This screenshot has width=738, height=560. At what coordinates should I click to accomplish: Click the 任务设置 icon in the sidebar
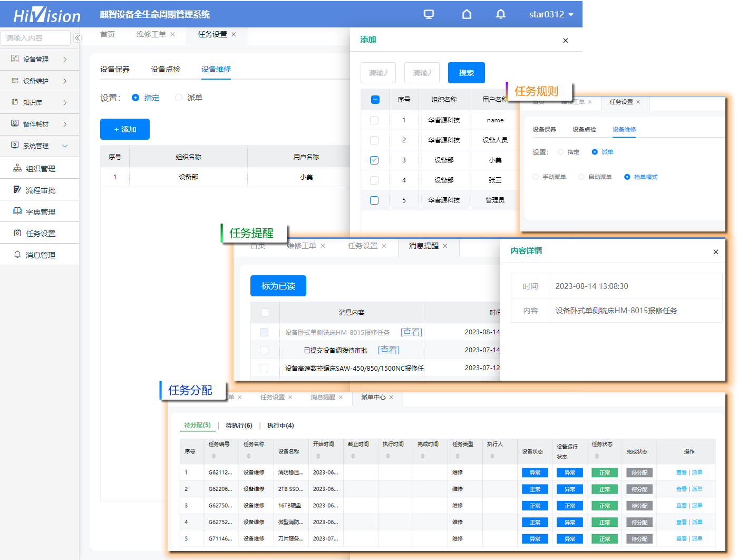tap(17, 233)
